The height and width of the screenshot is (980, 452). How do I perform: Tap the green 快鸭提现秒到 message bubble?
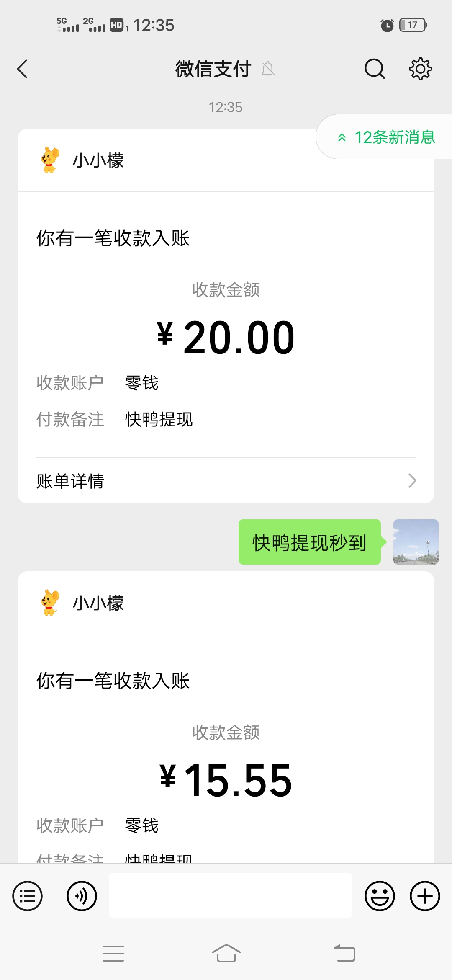310,542
